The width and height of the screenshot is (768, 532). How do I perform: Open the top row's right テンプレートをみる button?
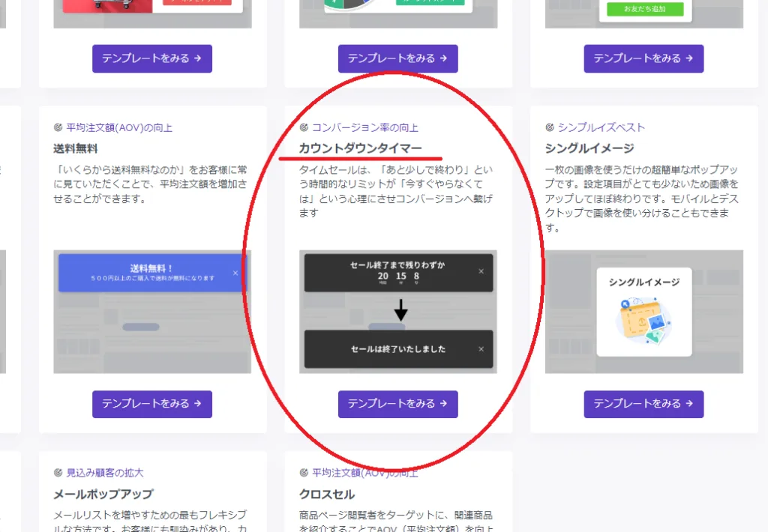click(x=643, y=58)
